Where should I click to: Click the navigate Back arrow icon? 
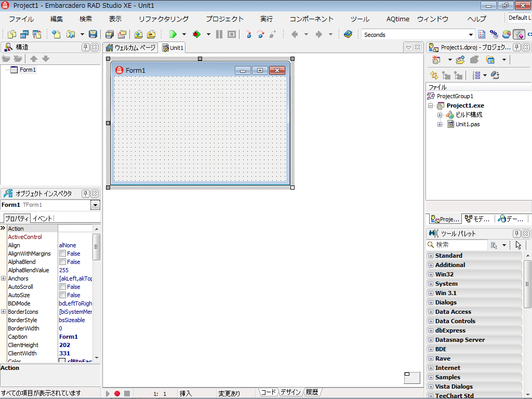tap(295, 34)
